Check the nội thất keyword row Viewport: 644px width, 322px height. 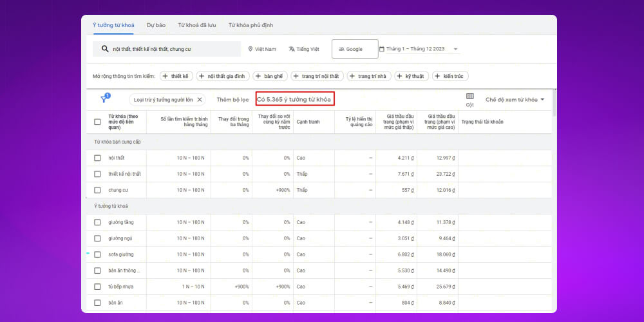pos(97,158)
